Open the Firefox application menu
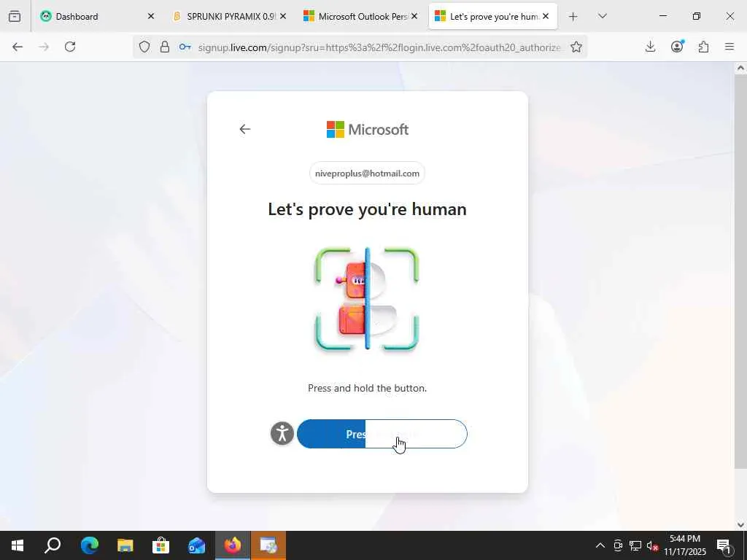The height and width of the screenshot is (560, 747). 729,47
